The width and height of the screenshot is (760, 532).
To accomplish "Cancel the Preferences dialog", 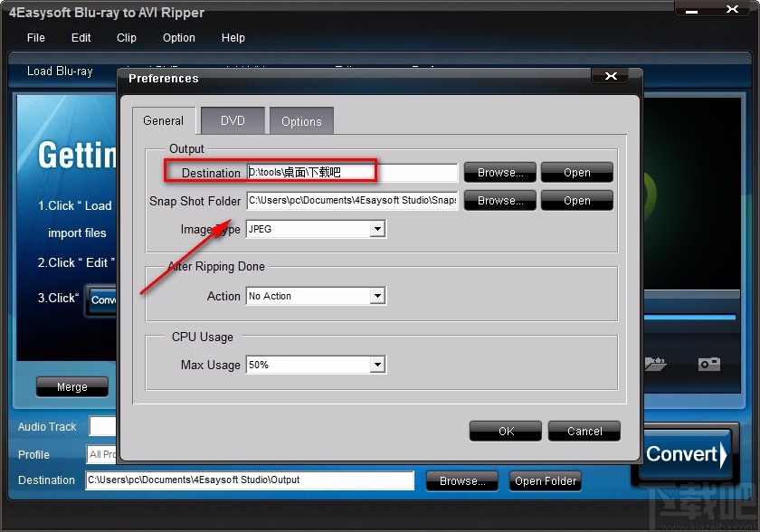I will tap(584, 432).
